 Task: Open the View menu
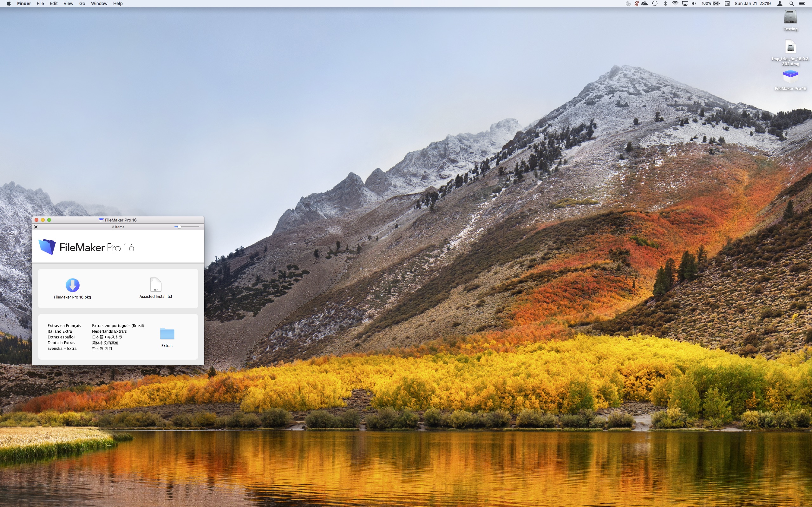68,4
